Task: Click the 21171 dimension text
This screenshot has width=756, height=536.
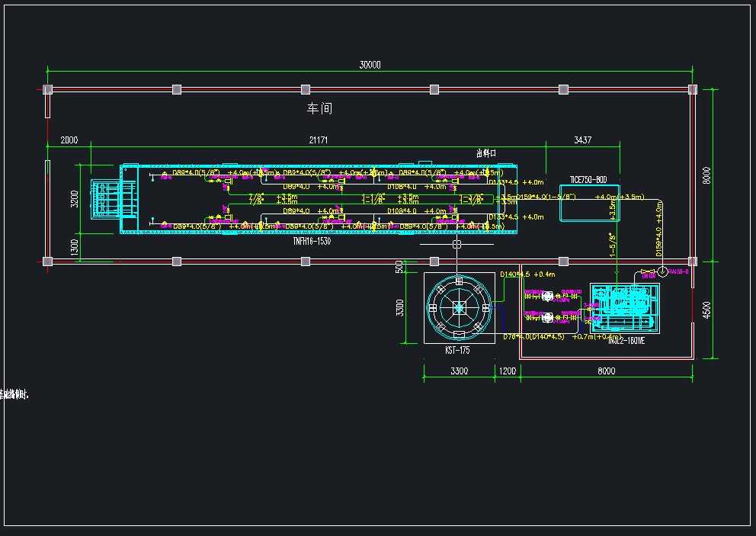Action: [x=318, y=140]
